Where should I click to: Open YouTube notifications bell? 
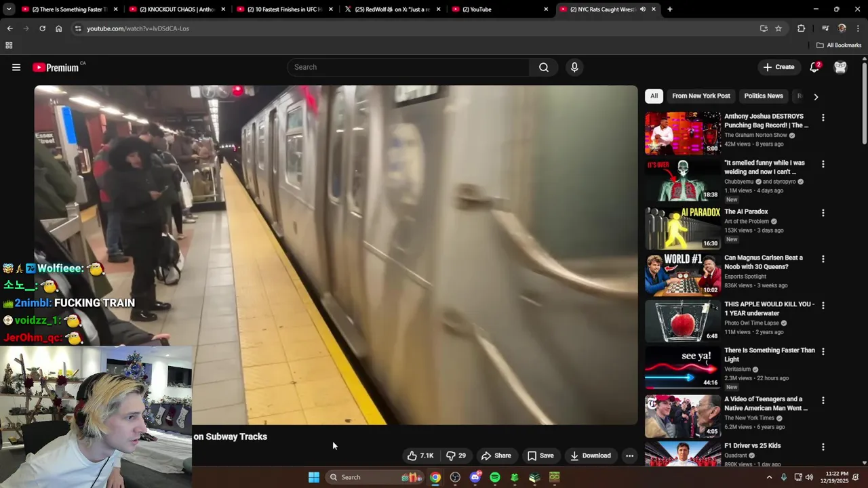point(814,67)
